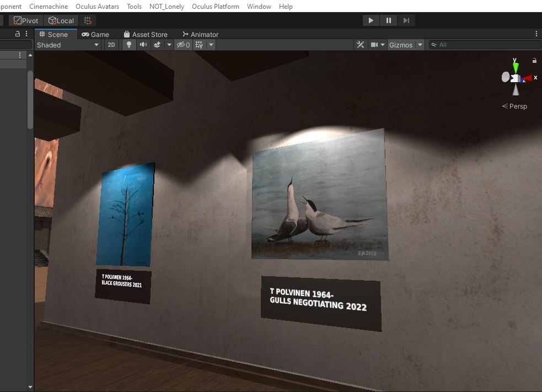Open the NOT_Lonely menu
The image size is (542, 392).
[167, 6]
